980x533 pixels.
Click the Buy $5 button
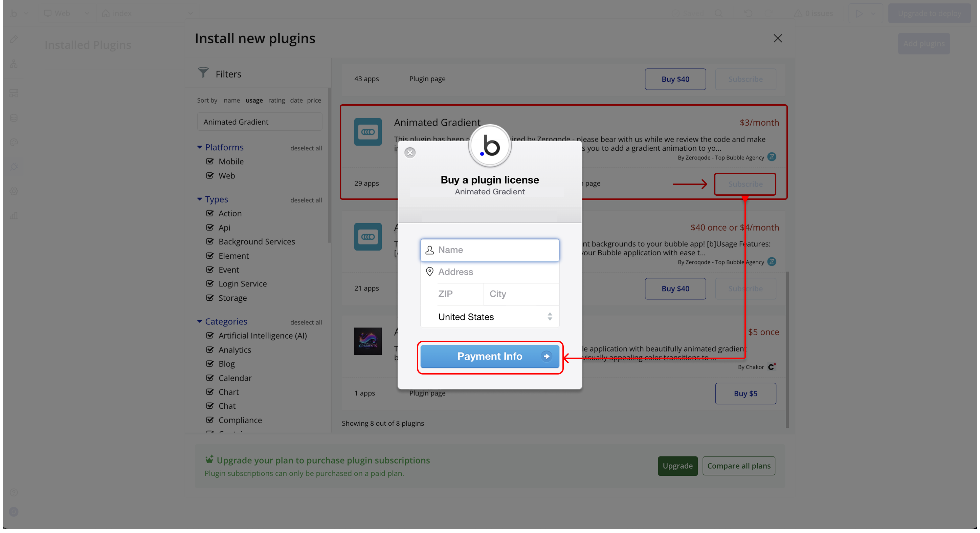tap(745, 393)
